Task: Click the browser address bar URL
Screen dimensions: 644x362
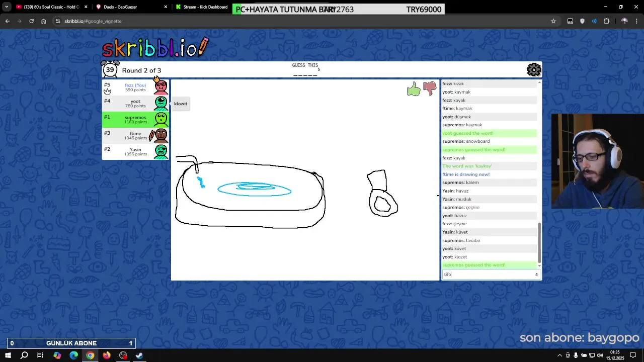Action: coord(93,21)
